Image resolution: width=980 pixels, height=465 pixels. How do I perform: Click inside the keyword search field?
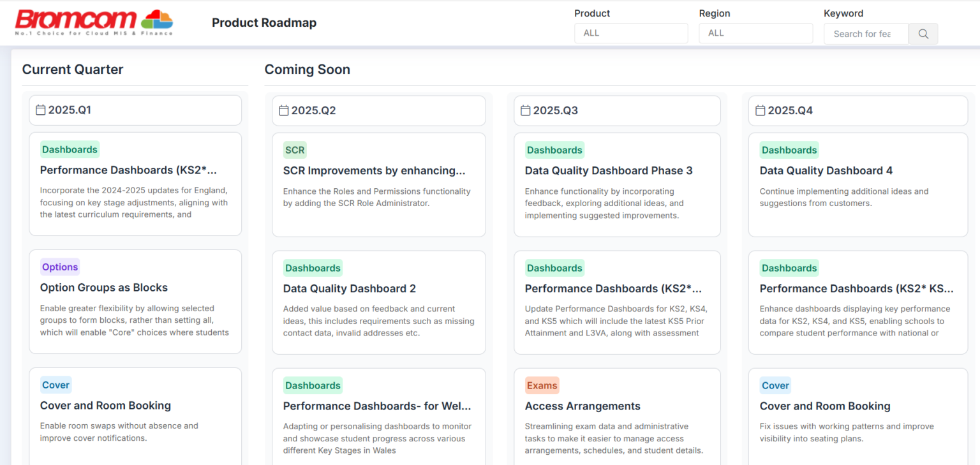[x=866, y=33]
